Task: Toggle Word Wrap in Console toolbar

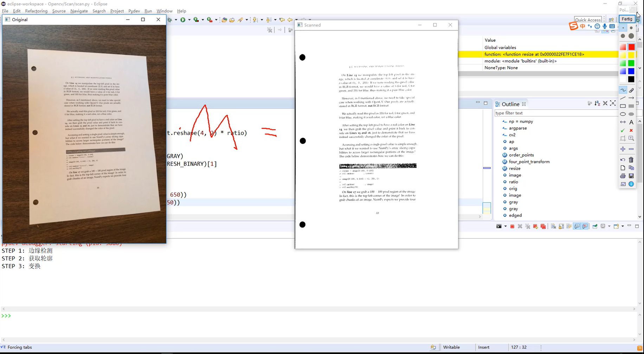Action: pyautogui.click(x=569, y=226)
